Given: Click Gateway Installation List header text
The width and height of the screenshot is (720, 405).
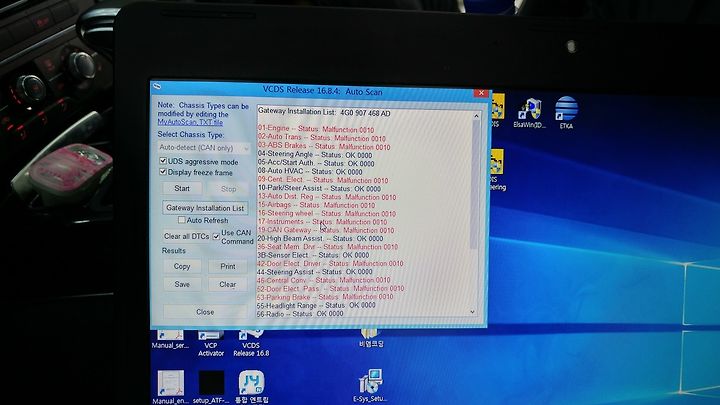Looking at the screenshot, I should click(324, 112).
